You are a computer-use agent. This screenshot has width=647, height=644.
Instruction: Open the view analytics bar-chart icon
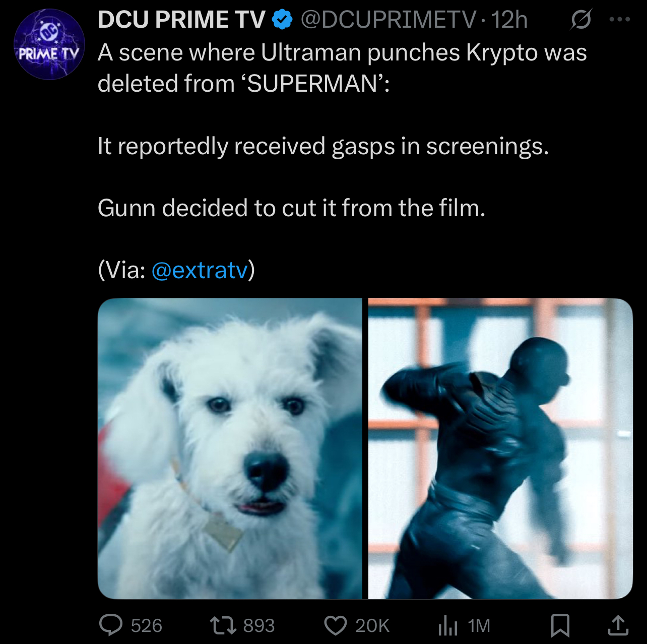point(447,625)
